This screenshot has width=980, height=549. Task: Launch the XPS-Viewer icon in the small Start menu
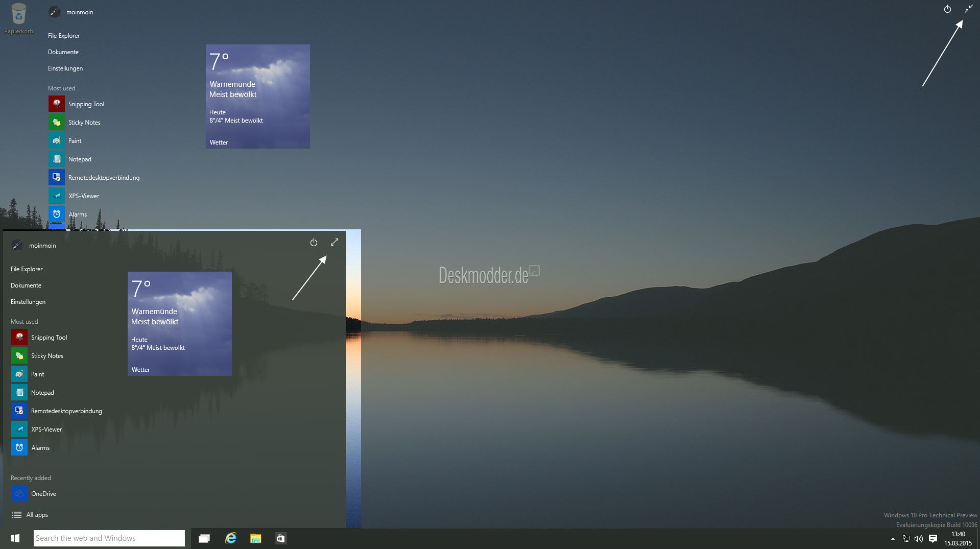[19, 429]
